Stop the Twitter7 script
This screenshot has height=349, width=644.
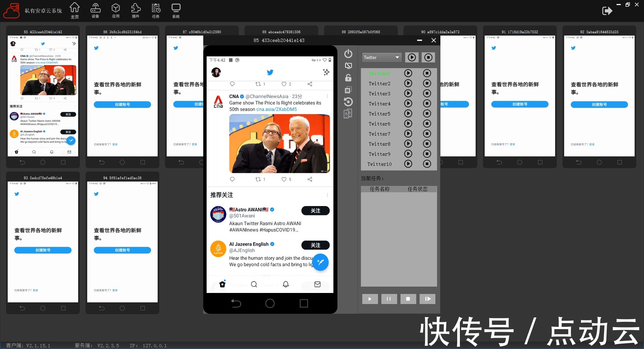(x=427, y=134)
